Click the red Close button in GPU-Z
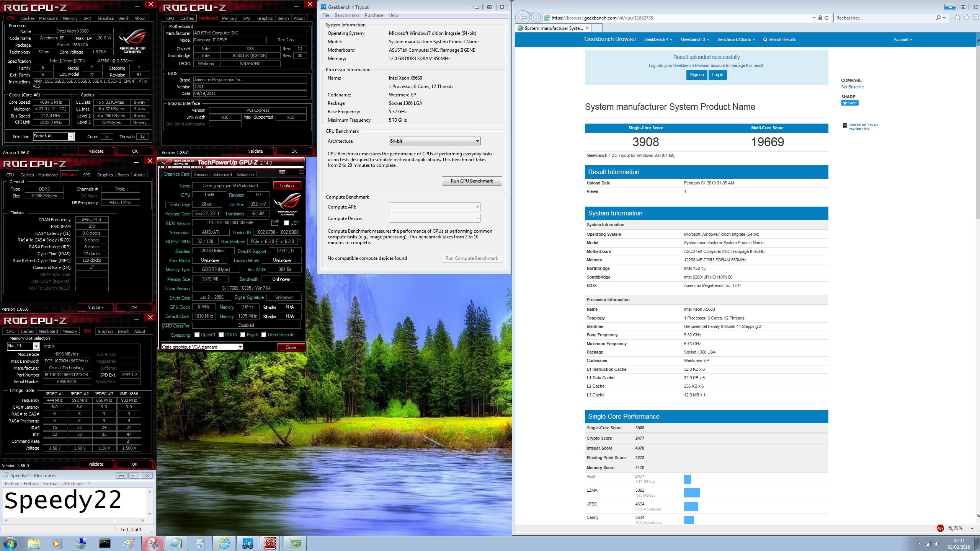The width and height of the screenshot is (980, 551). [291, 347]
